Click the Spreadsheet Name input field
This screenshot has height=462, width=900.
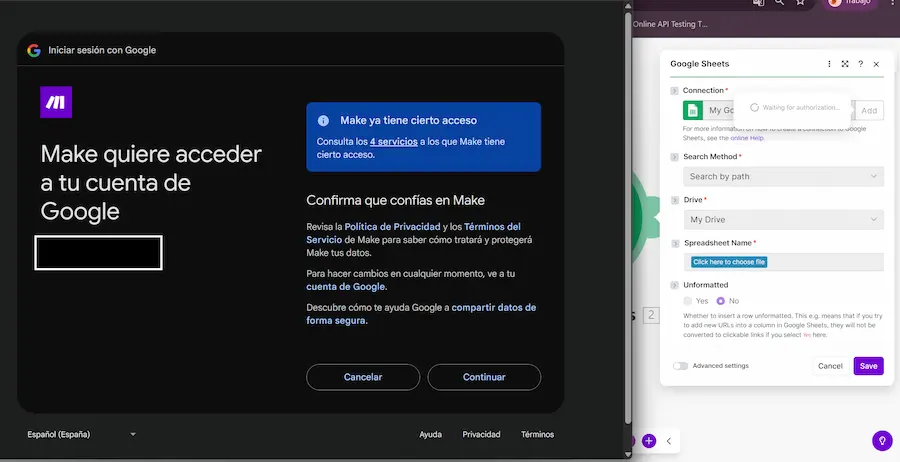783,262
